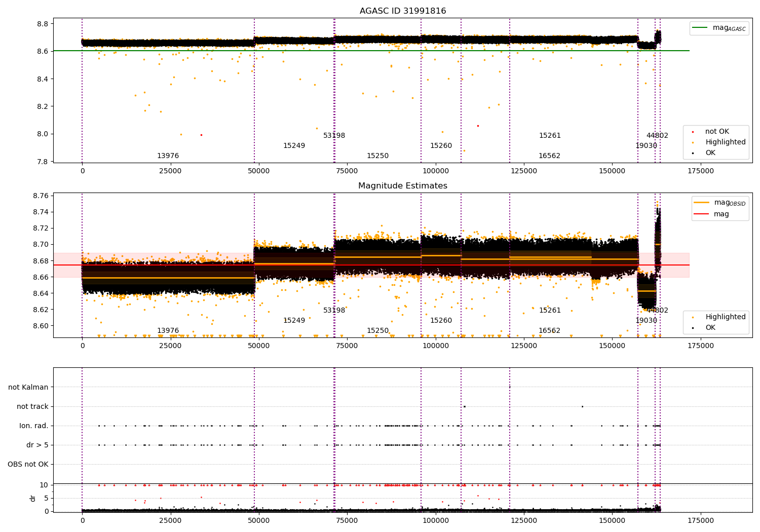The height and width of the screenshot is (532, 760).
Task: Click OBSID 53198 label in Magnitude Estimates plot
Action: (334, 311)
